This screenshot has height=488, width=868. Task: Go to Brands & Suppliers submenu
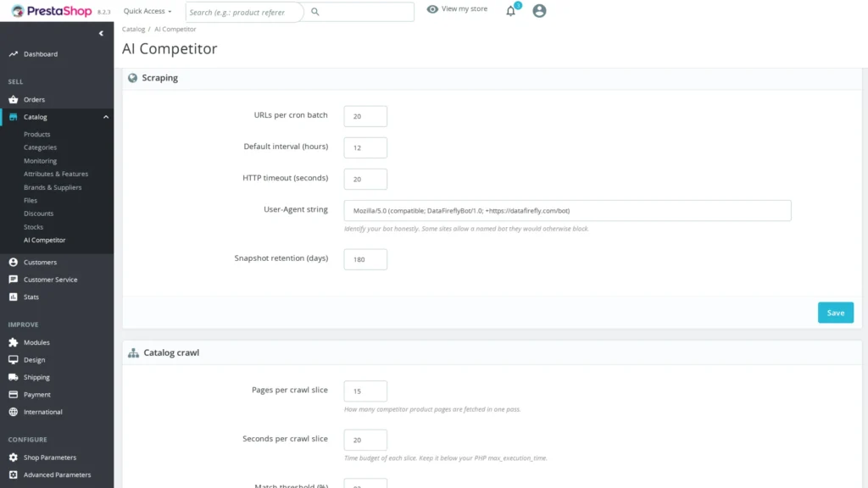click(53, 187)
